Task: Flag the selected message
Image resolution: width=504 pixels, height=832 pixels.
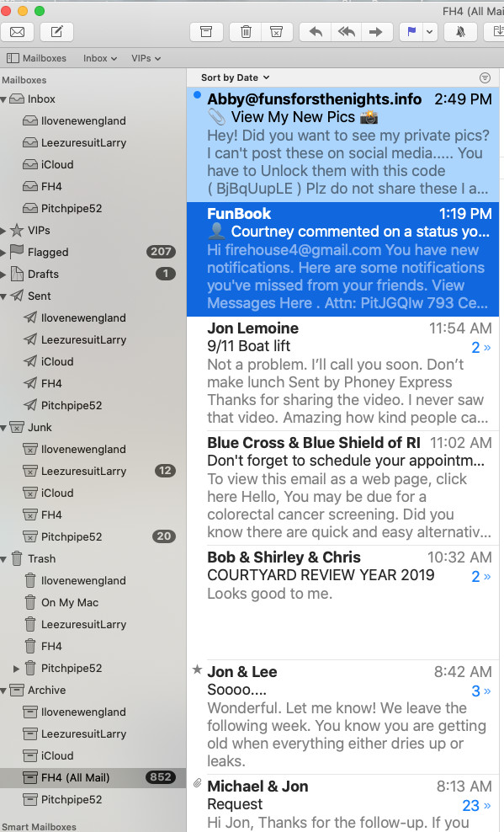Action: pos(411,32)
